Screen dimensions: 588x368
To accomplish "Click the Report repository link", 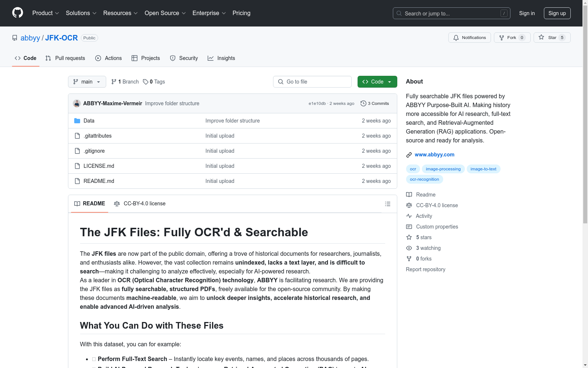I will [426, 269].
